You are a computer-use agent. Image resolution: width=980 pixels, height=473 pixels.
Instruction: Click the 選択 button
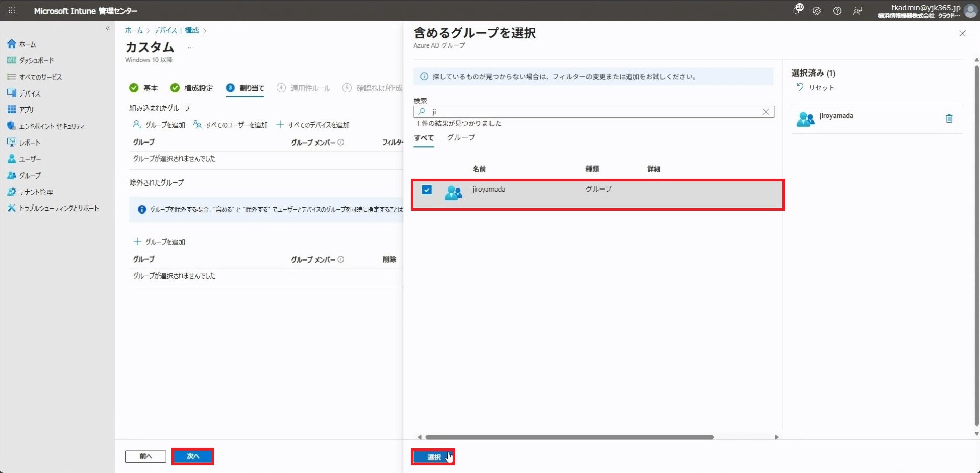[x=433, y=457]
